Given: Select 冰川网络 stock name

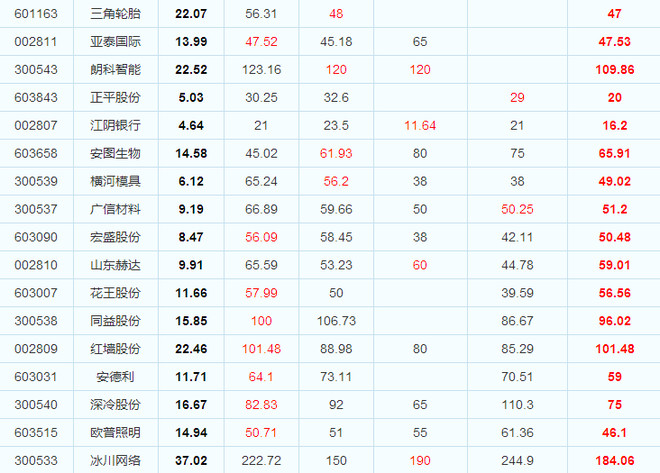Looking at the screenshot, I should pos(115,460).
